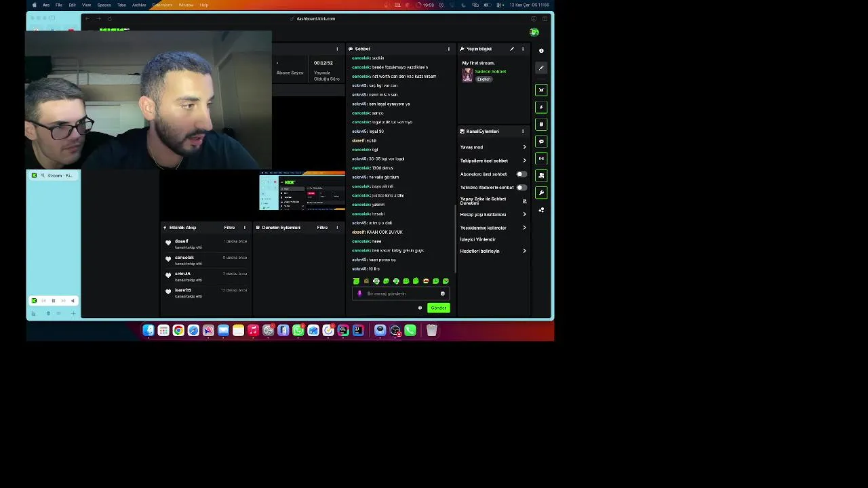Click stream preview thumbnail
The width and height of the screenshot is (868, 488).
[x=302, y=191]
